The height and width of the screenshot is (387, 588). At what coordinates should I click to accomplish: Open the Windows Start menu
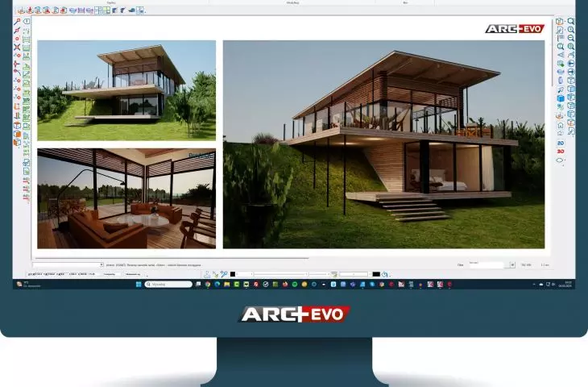(139, 285)
